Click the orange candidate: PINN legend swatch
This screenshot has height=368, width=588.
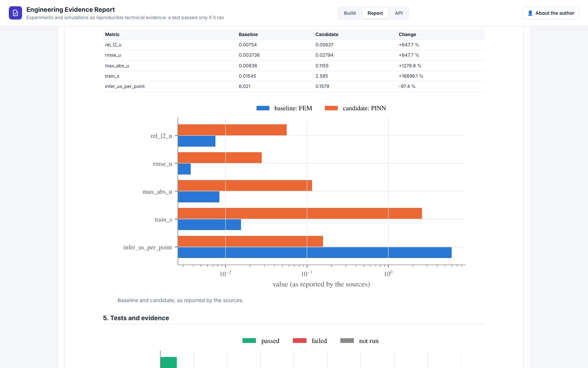point(331,108)
